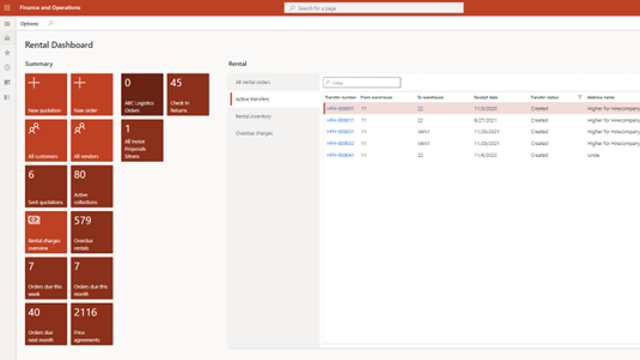This screenshot has height=360, width=640.
Task: Open the Price agreements tile
Action: pyautogui.click(x=92, y=324)
